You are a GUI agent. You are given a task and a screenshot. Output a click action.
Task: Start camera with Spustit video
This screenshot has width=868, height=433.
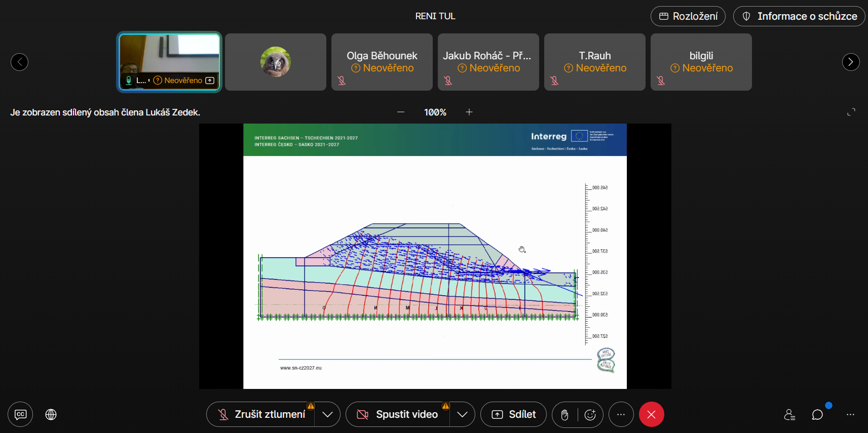pos(398,414)
